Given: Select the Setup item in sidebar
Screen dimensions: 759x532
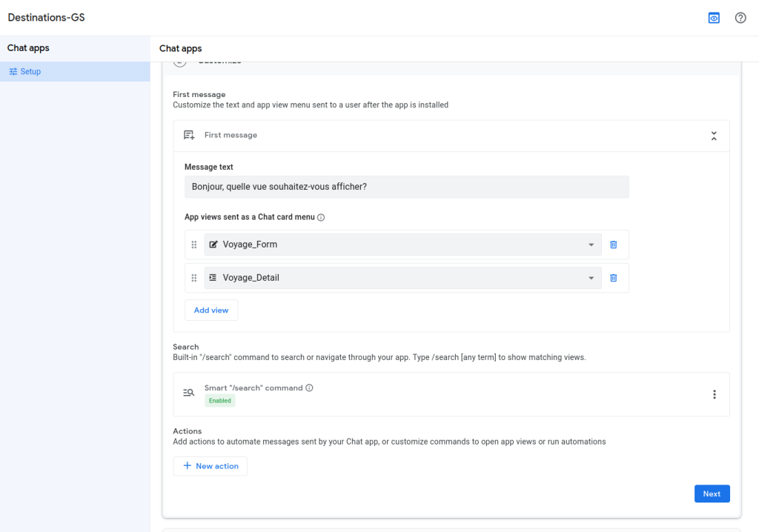Looking at the screenshot, I should coord(75,72).
